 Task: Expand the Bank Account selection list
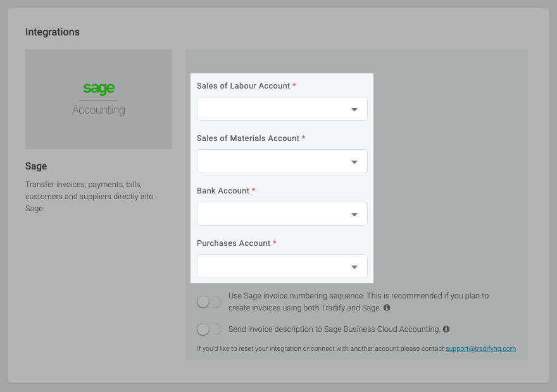pyautogui.click(x=282, y=214)
